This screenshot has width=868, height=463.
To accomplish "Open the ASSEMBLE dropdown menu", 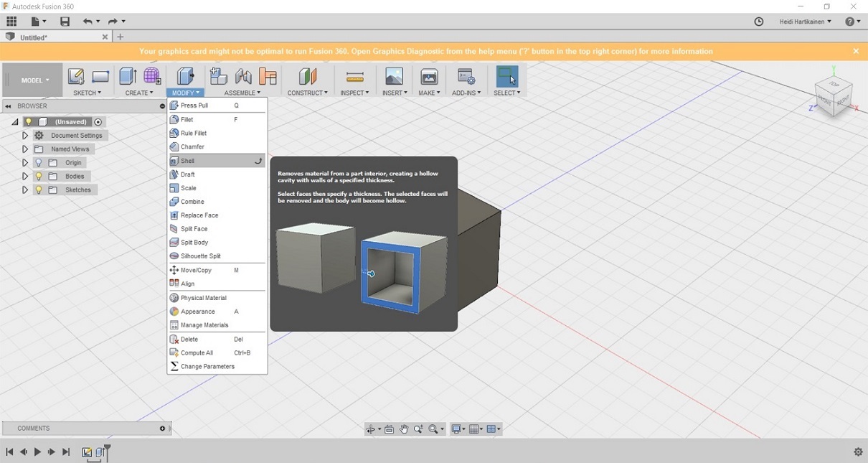I will pyautogui.click(x=242, y=93).
